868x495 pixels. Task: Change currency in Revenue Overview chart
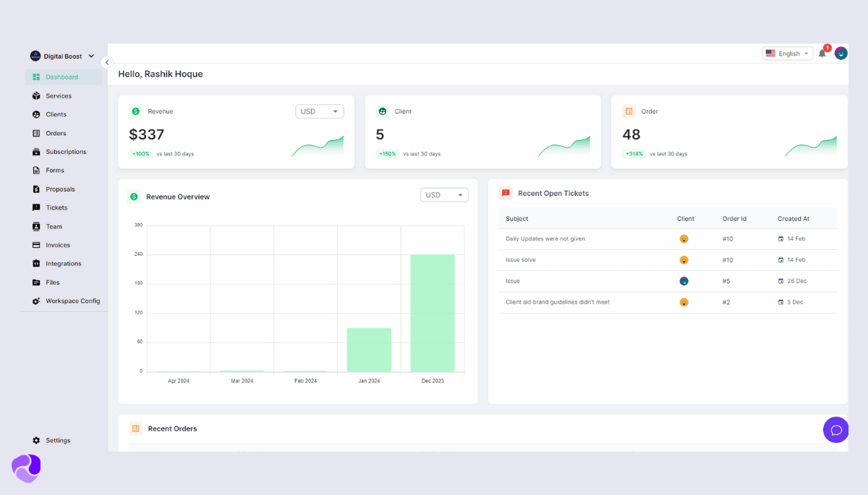tap(443, 194)
